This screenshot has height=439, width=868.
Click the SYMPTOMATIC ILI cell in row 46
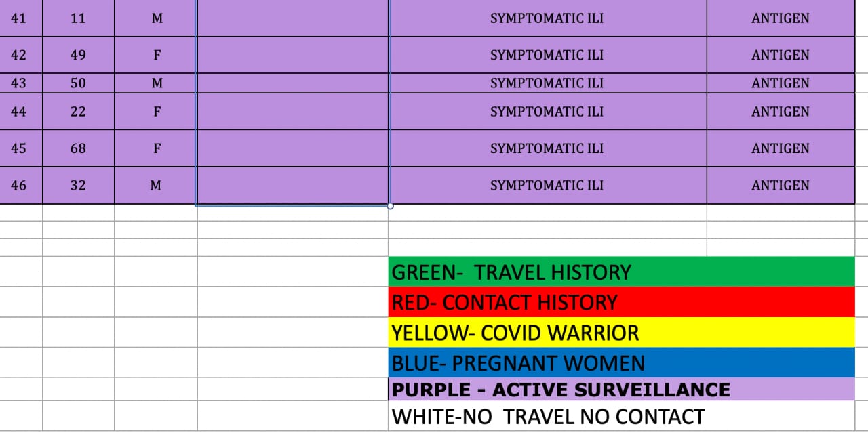[x=547, y=185]
